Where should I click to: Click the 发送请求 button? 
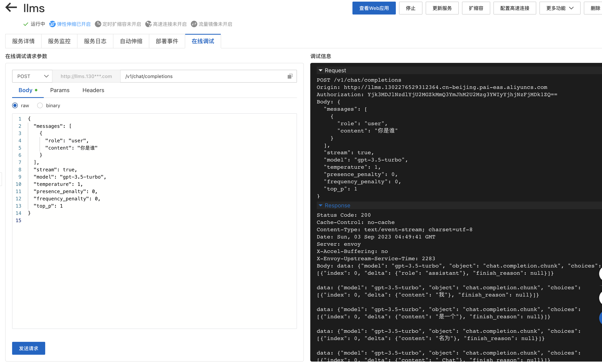[x=29, y=348]
